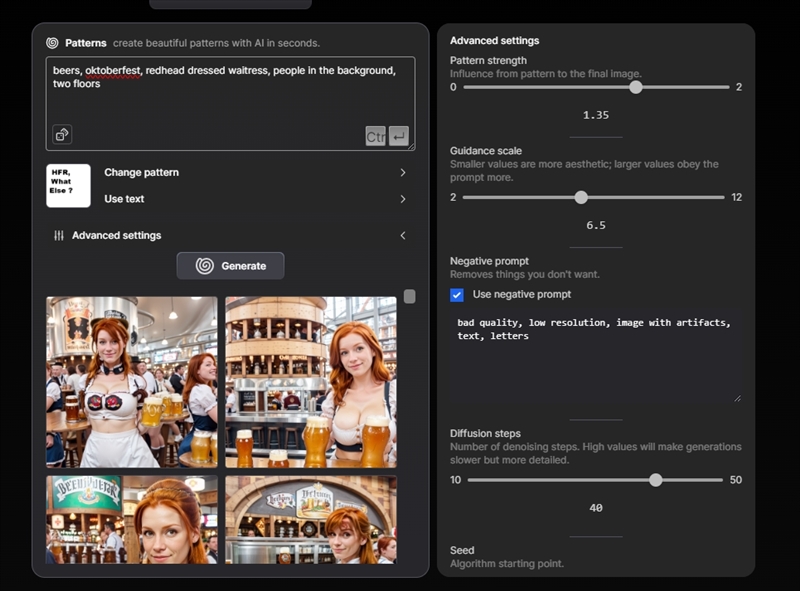
Task: Open the Use text option chevron
Action: click(403, 199)
